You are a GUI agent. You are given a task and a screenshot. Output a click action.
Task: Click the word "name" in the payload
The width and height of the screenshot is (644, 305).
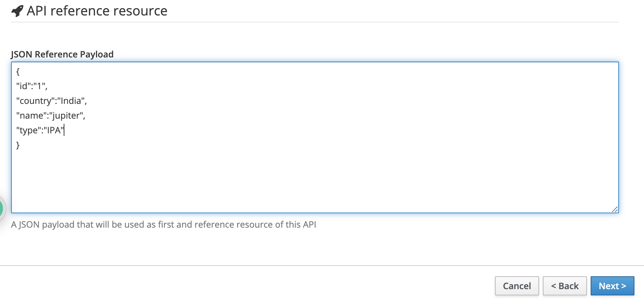[31, 116]
